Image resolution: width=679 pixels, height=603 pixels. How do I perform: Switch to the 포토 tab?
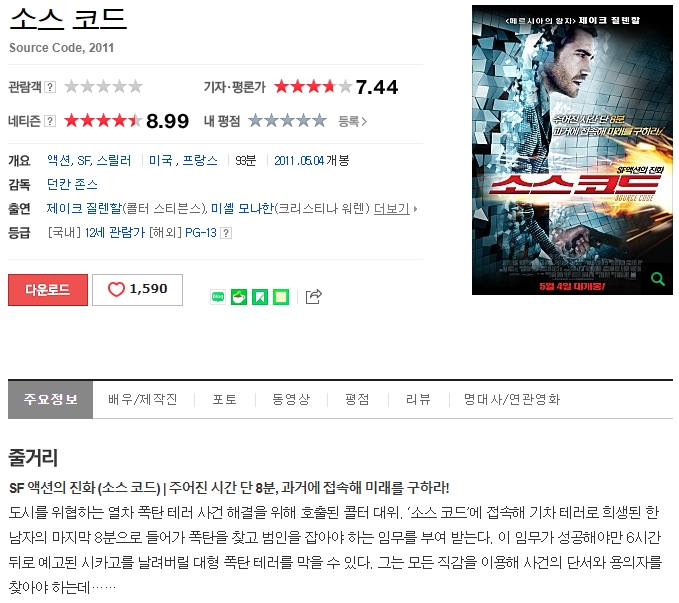[225, 399]
